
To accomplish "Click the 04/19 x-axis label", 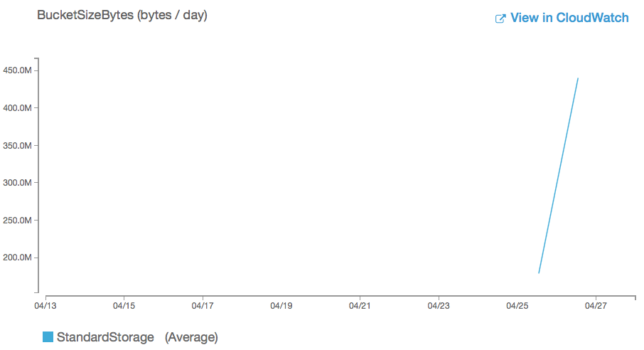I will tap(281, 306).
